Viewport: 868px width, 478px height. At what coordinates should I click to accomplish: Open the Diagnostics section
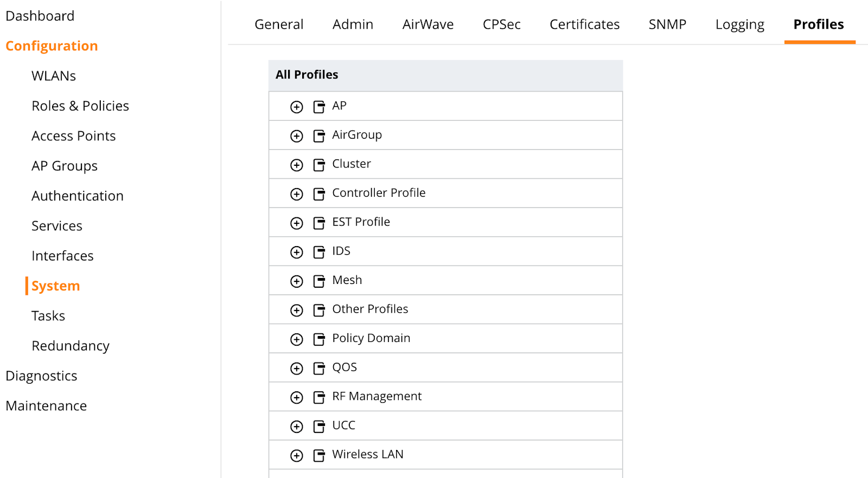coord(41,376)
